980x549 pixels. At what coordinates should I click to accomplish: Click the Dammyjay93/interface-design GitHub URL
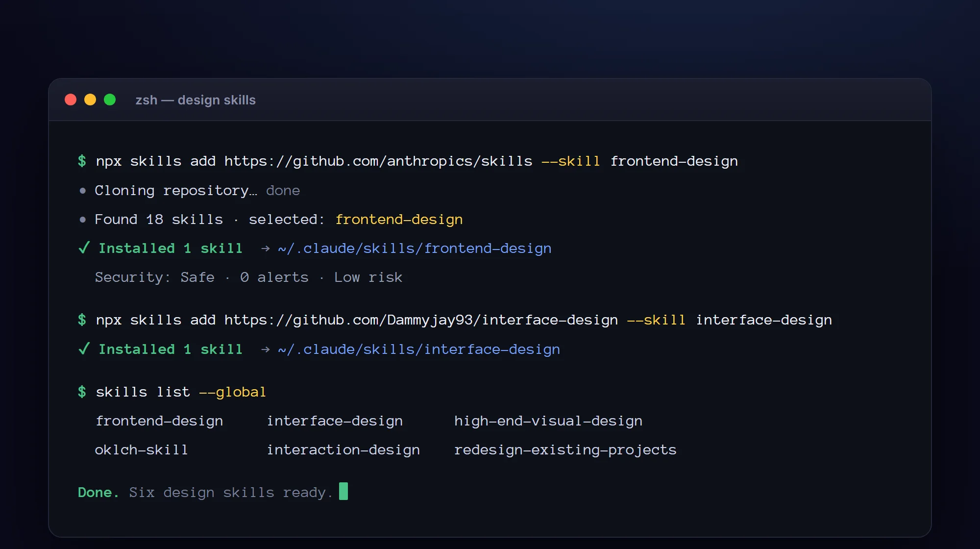click(421, 320)
